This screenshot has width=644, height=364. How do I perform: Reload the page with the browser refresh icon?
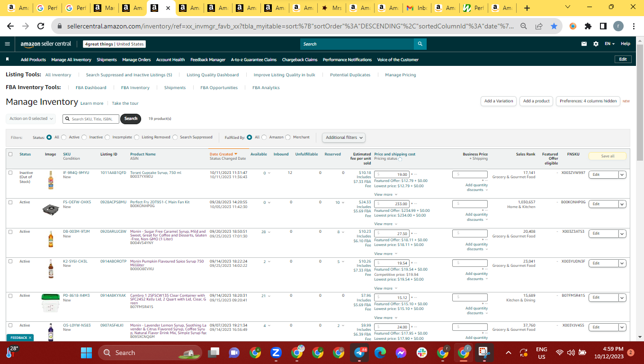point(41,27)
